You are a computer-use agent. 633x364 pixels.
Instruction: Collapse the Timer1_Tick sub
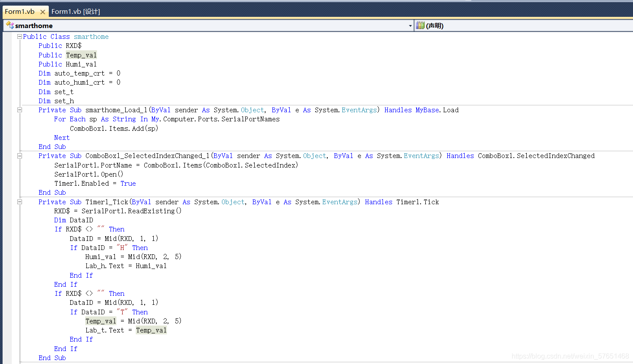[x=19, y=202]
